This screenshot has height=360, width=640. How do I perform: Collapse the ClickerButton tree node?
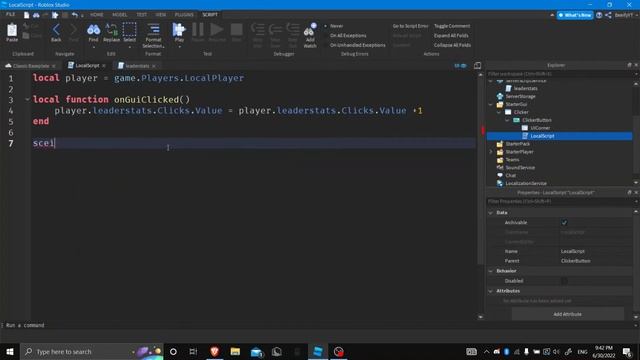(x=507, y=120)
